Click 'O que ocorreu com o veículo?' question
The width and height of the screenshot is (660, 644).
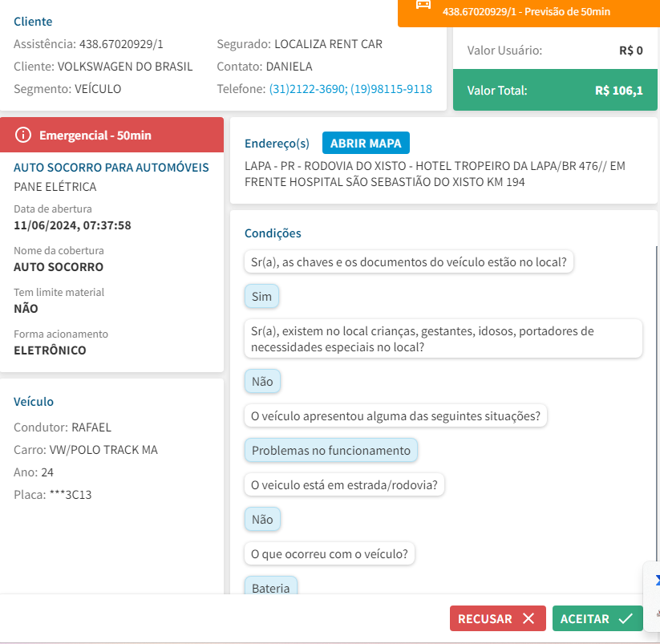click(329, 554)
